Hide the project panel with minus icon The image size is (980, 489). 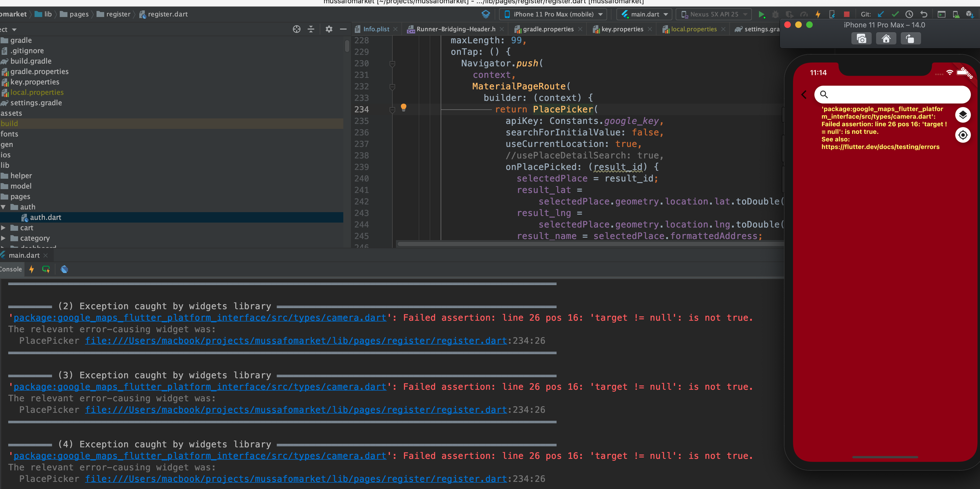(x=343, y=29)
